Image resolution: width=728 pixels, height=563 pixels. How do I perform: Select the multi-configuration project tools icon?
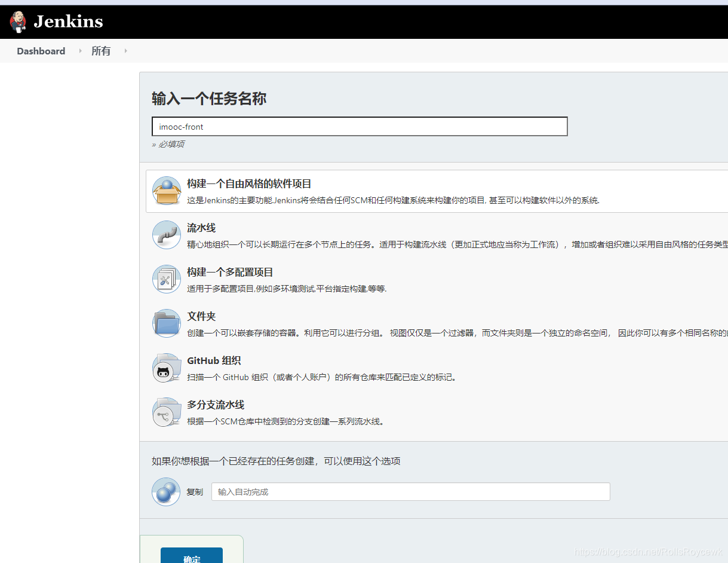[166, 279]
